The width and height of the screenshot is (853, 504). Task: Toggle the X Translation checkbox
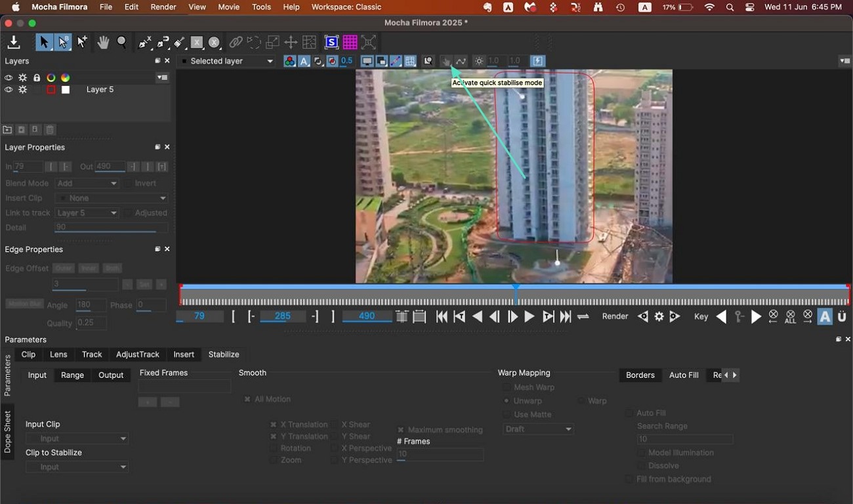coord(273,425)
